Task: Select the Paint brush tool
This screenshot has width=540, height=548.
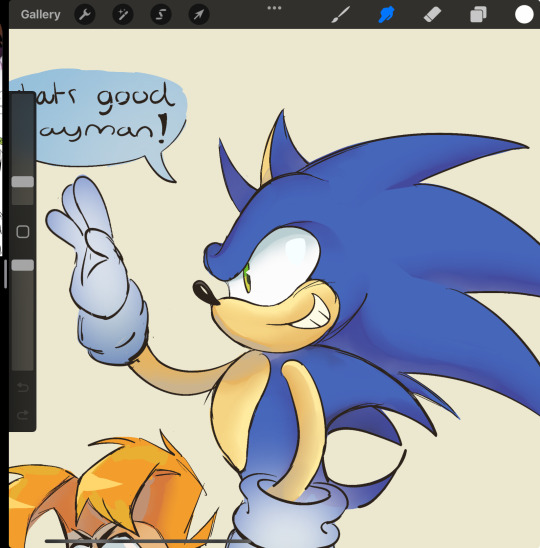Action: click(x=340, y=15)
